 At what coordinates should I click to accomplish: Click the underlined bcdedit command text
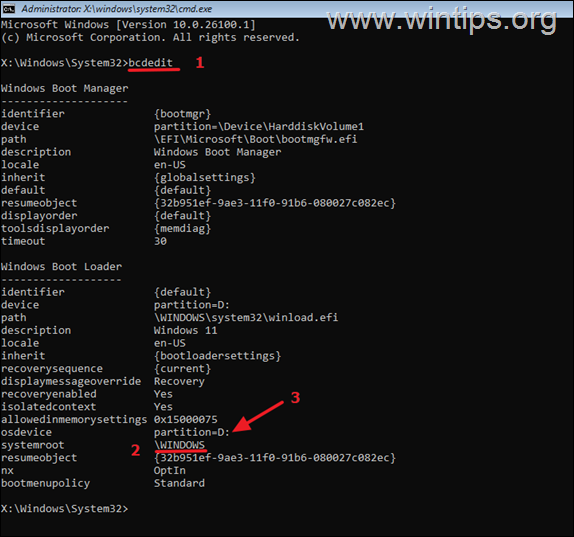[150, 63]
